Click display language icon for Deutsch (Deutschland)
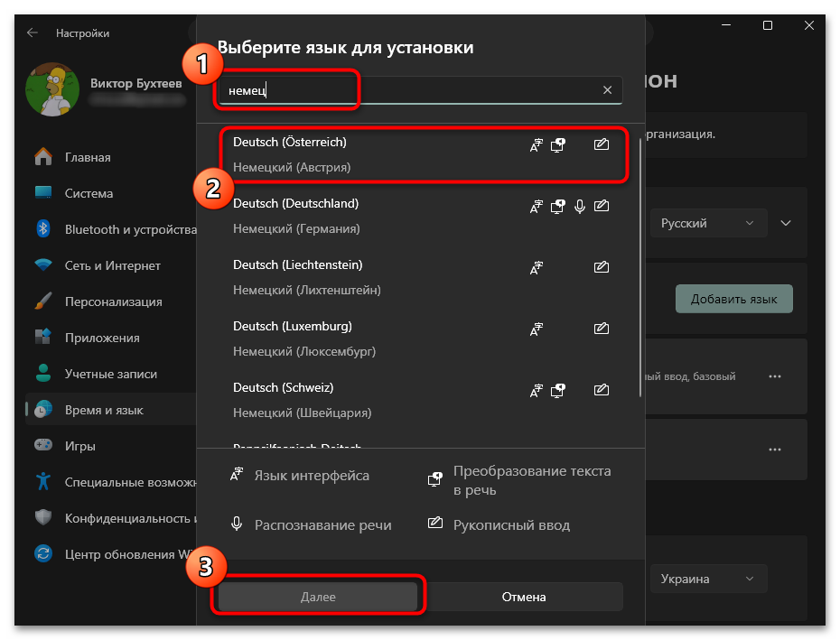 click(537, 207)
